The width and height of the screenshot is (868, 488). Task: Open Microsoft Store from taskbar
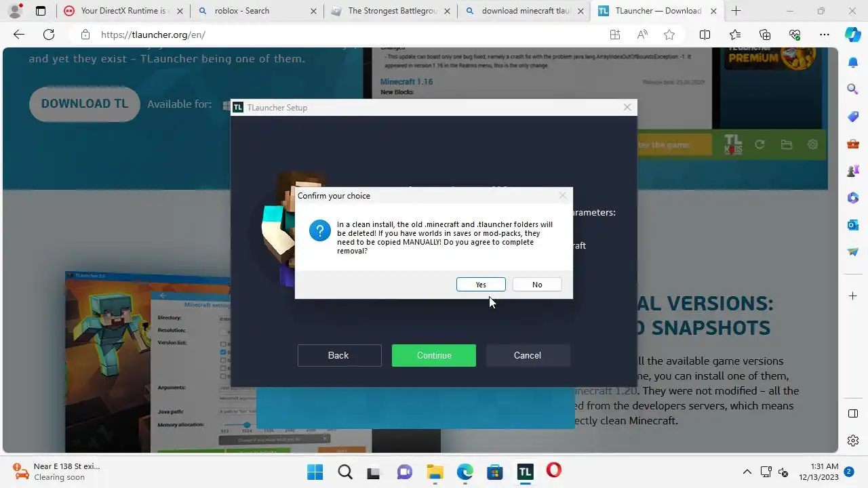[495, 472]
